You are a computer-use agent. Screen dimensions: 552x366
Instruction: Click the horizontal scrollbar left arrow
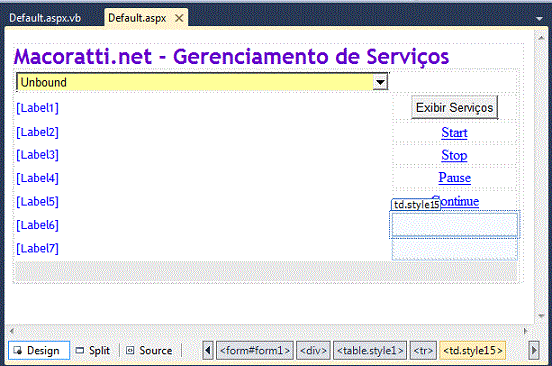coord(12,331)
